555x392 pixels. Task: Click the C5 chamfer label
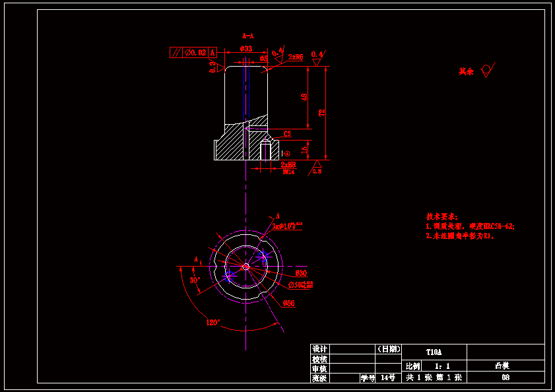[x=286, y=134]
